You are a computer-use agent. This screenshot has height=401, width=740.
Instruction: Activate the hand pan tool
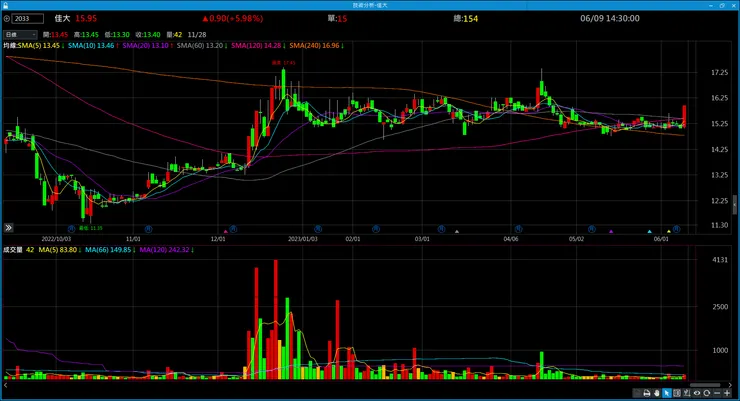[x=656, y=393]
